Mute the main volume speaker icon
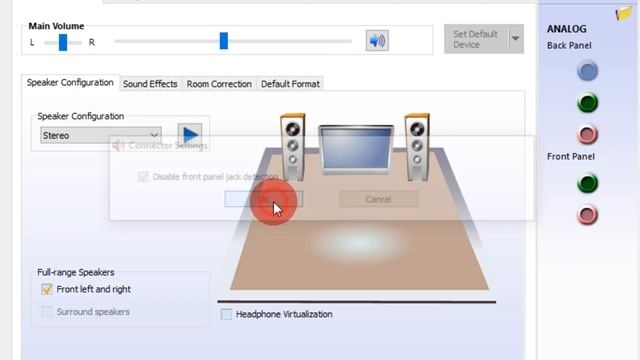 tap(377, 40)
